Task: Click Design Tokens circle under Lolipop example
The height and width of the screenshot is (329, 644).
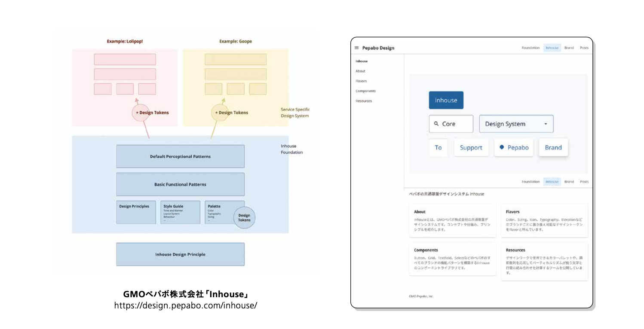Action: (140, 113)
